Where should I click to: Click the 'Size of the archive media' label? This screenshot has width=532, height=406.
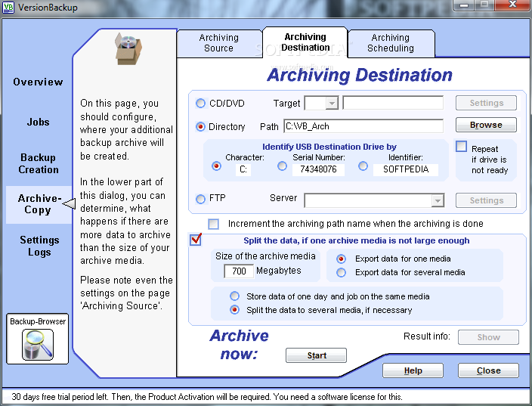click(x=265, y=256)
